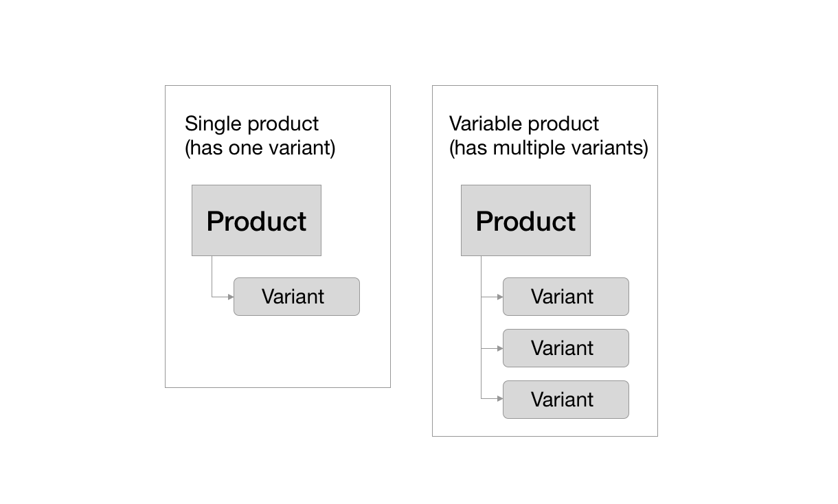The width and height of the screenshot is (838, 504).
Task: Click the blank space right of Variable product's Product box
Action: 623,220
